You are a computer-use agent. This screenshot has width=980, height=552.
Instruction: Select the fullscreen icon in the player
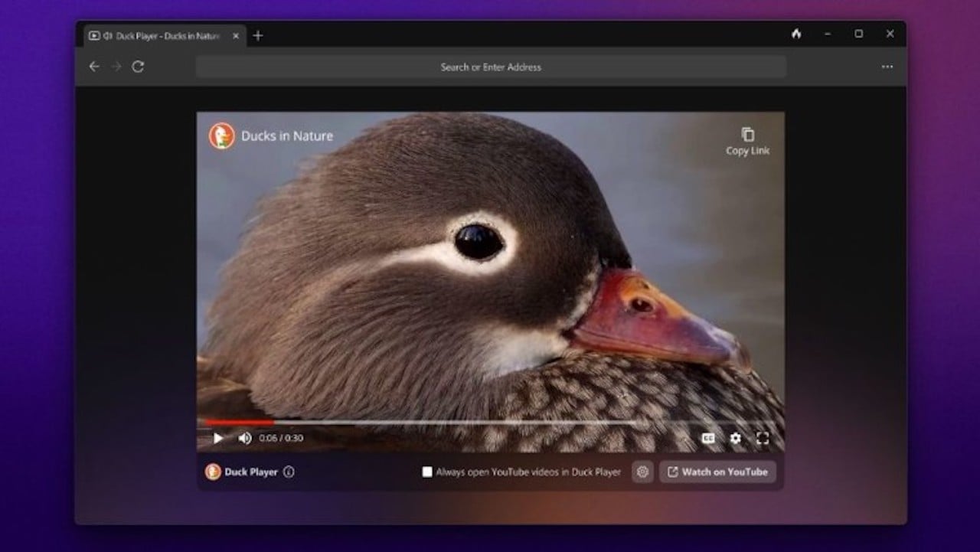click(x=763, y=438)
